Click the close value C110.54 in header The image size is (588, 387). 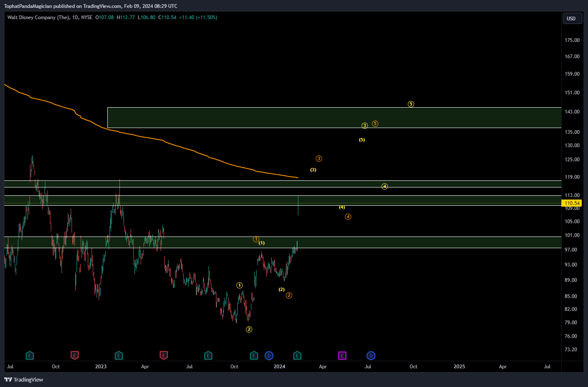point(167,17)
